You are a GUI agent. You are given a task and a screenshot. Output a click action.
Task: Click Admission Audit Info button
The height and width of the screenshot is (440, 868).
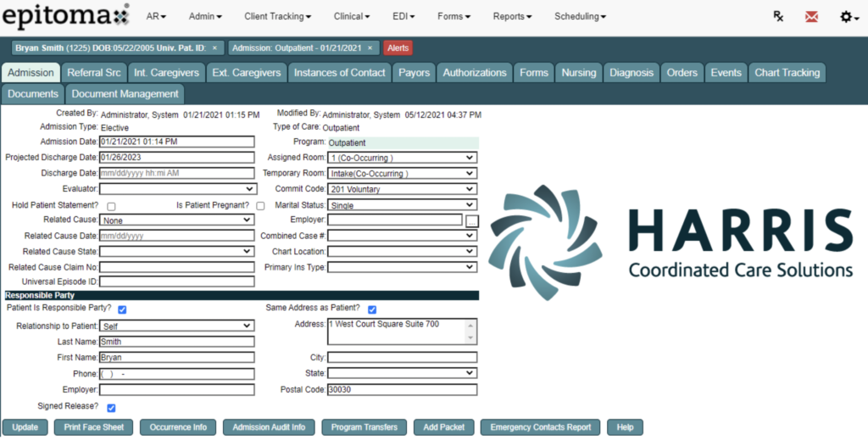click(x=269, y=427)
